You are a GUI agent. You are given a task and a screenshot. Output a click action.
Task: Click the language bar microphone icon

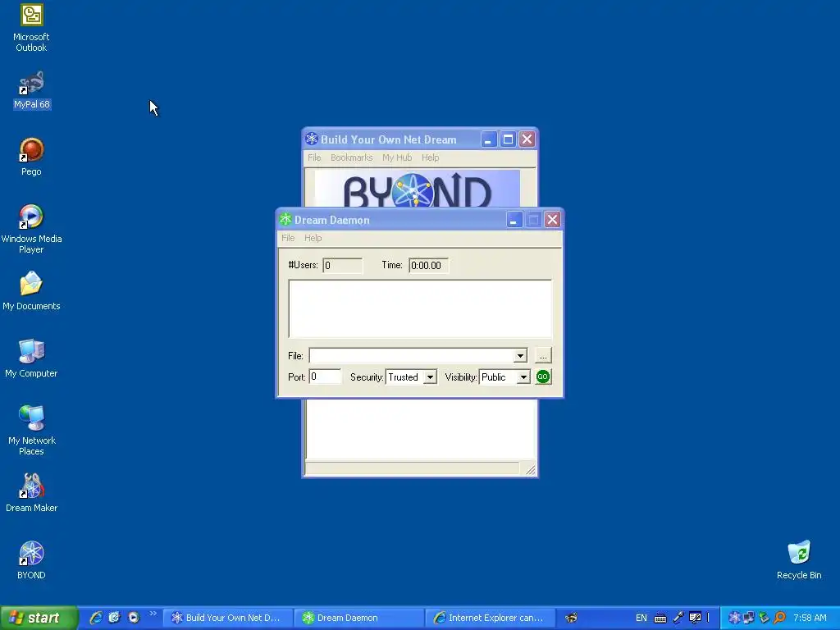678,618
